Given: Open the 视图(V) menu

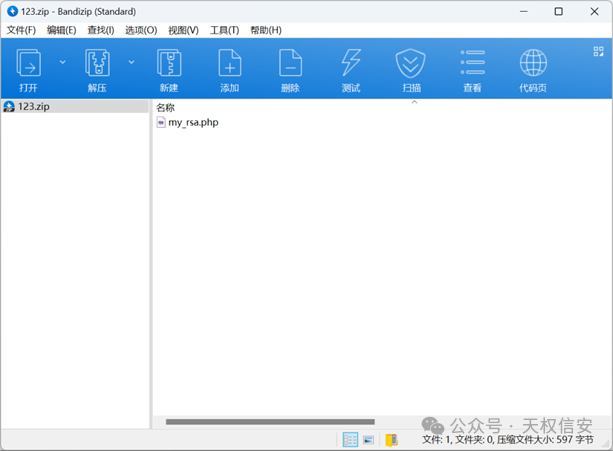Looking at the screenshot, I should [x=183, y=30].
